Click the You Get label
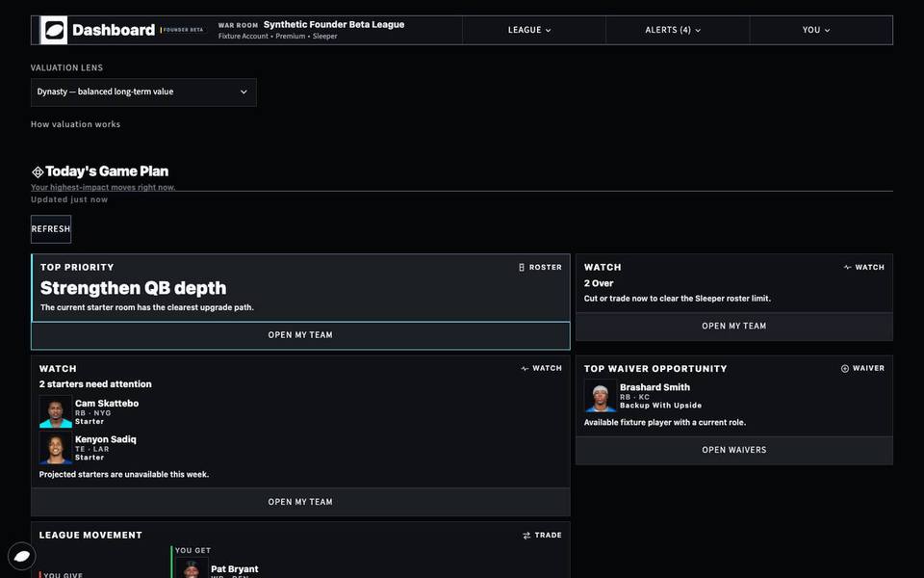This screenshot has width=924, height=578. [x=192, y=550]
